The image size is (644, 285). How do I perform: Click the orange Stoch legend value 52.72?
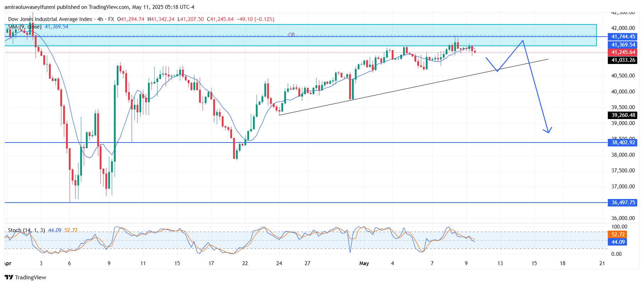[x=71, y=230]
